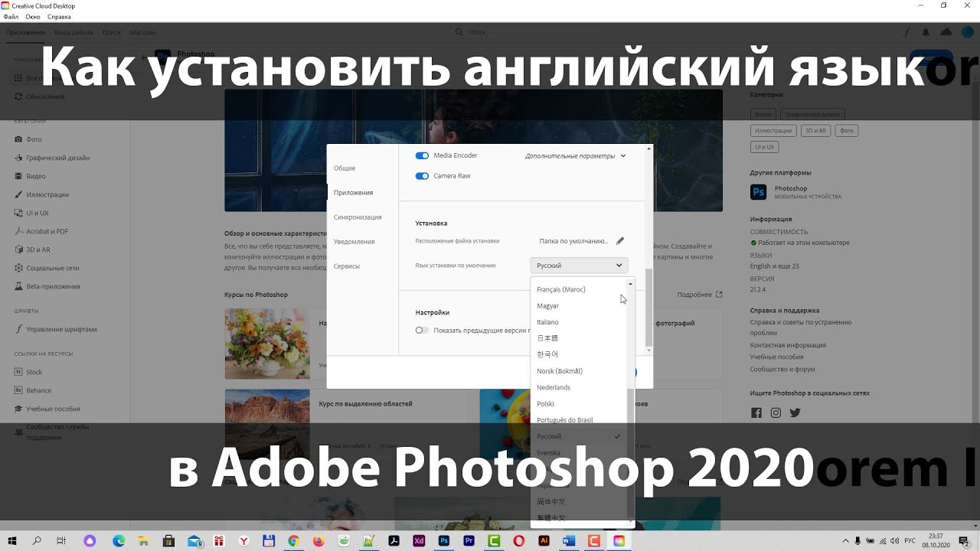Viewport: 980px width, 551px height.
Task: Select Português do Brasil language
Action: [565, 420]
